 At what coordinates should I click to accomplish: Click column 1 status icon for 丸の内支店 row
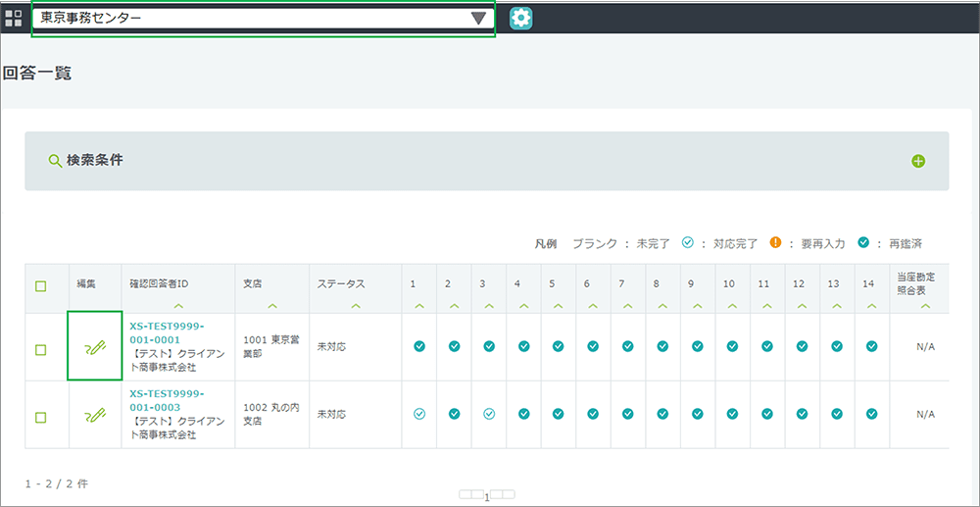coord(419,414)
